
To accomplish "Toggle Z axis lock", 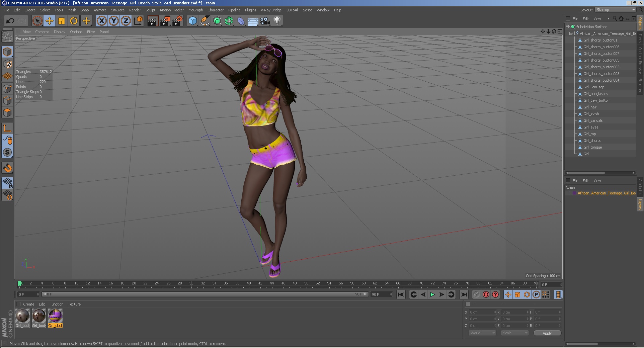I will [126, 21].
